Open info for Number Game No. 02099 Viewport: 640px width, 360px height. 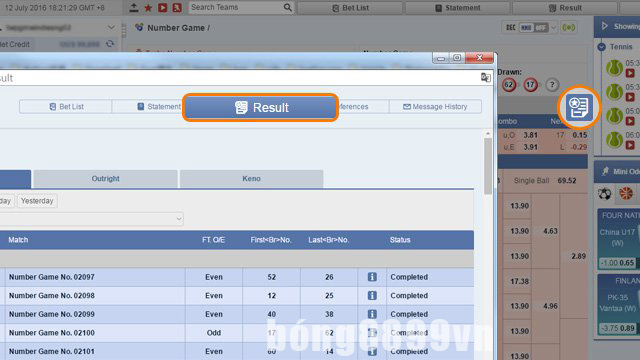click(372, 314)
